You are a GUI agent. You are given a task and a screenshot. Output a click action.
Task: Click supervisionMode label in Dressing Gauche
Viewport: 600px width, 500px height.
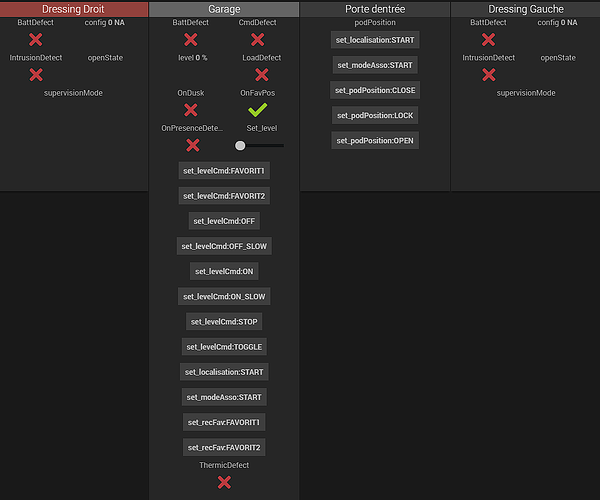[x=526, y=93]
